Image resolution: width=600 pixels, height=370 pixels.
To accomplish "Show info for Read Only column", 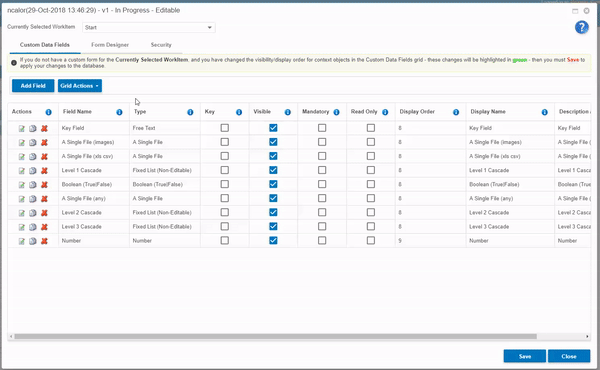I will 385,112.
